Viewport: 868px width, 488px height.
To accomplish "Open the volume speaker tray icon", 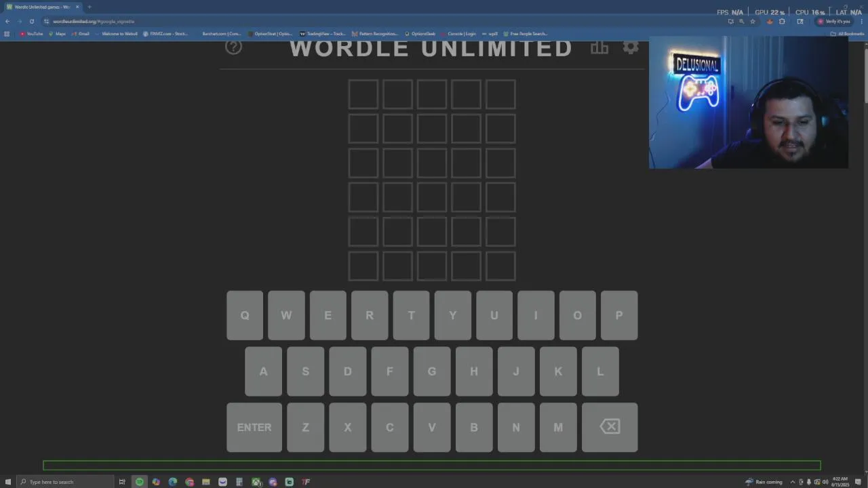I will [825, 482].
